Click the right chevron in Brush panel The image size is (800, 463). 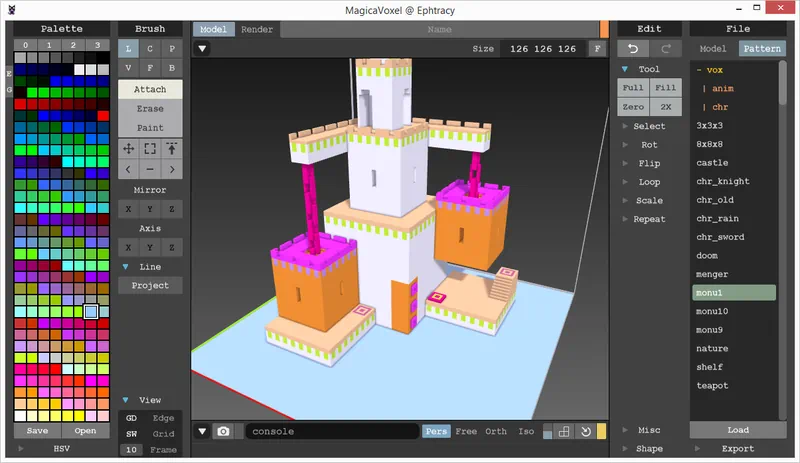click(x=172, y=169)
